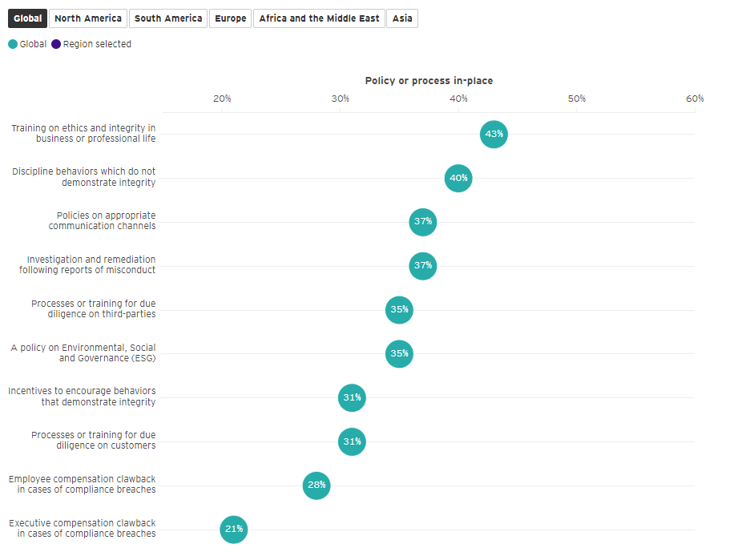Select the 31% customer due diligence bubble
This screenshot has width=746, height=560.
(x=352, y=441)
